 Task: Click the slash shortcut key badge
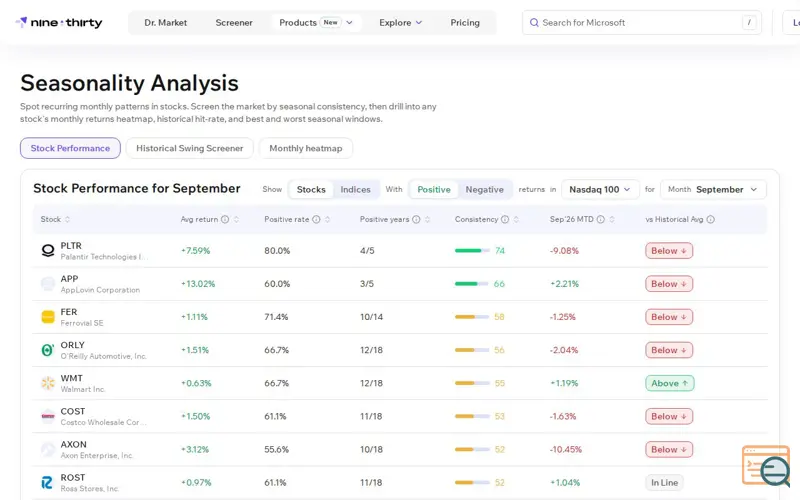tap(749, 22)
